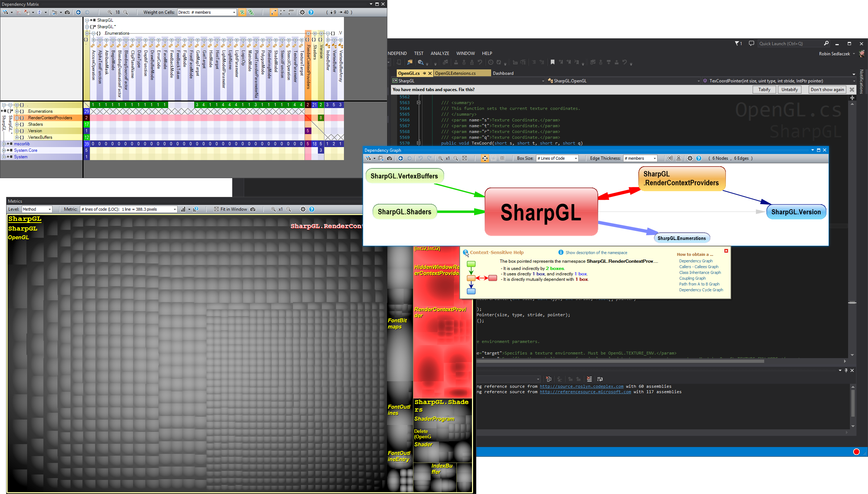Click the Untabify button
The width and height of the screenshot is (868, 494).
click(x=790, y=90)
